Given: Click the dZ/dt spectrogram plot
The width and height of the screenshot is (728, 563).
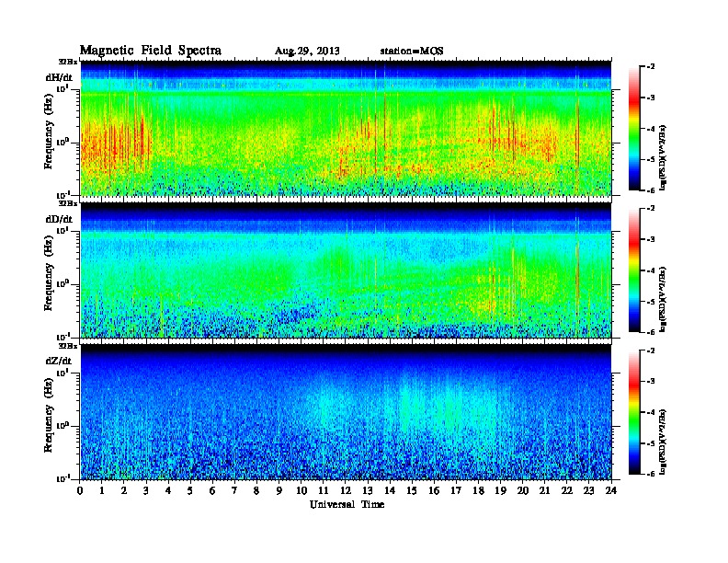Looking at the screenshot, I should 346,412.
